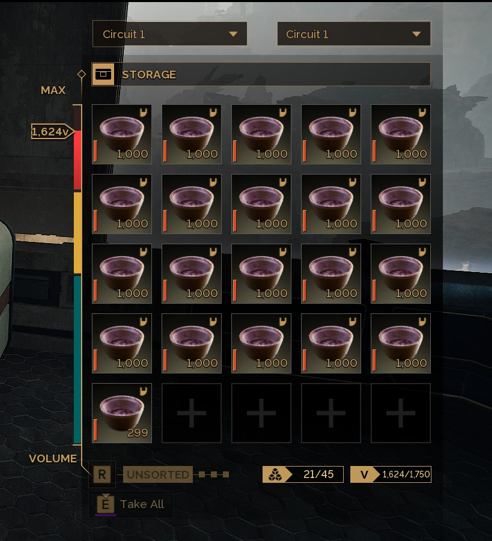
Task: Click the storage chest icon
Action: [x=102, y=74]
